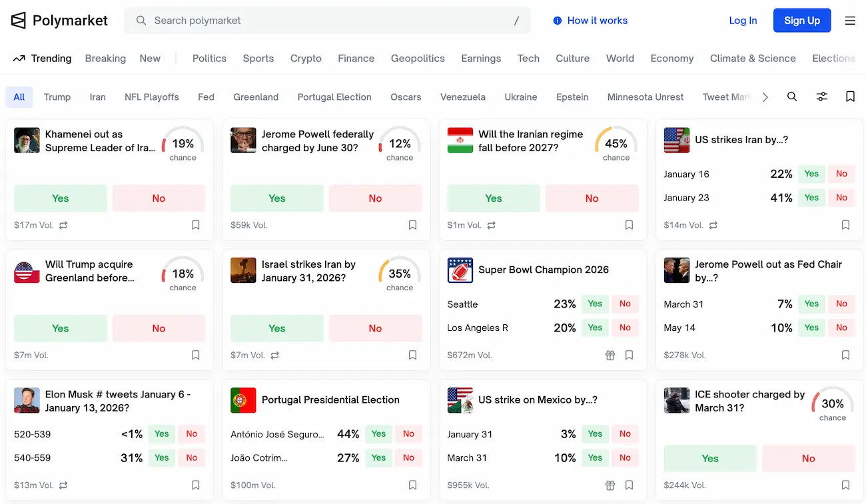
Task: Click the Sign Up button
Action: coord(801,21)
